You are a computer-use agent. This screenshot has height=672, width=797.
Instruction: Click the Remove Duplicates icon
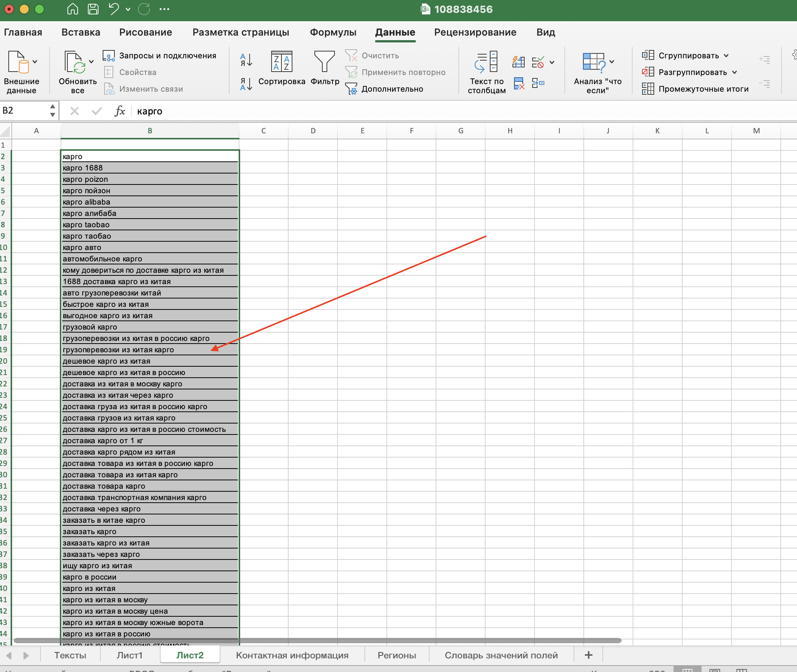(x=519, y=83)
